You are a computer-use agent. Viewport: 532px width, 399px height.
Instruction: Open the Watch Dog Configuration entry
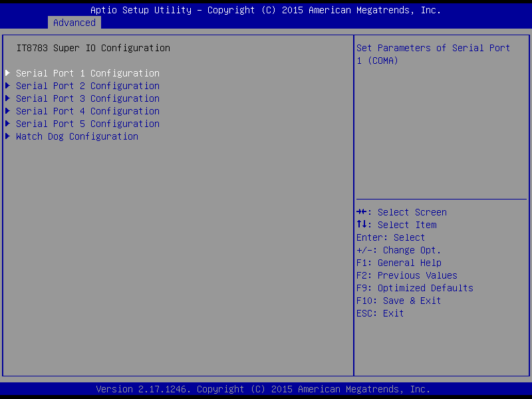coord(77,136)
